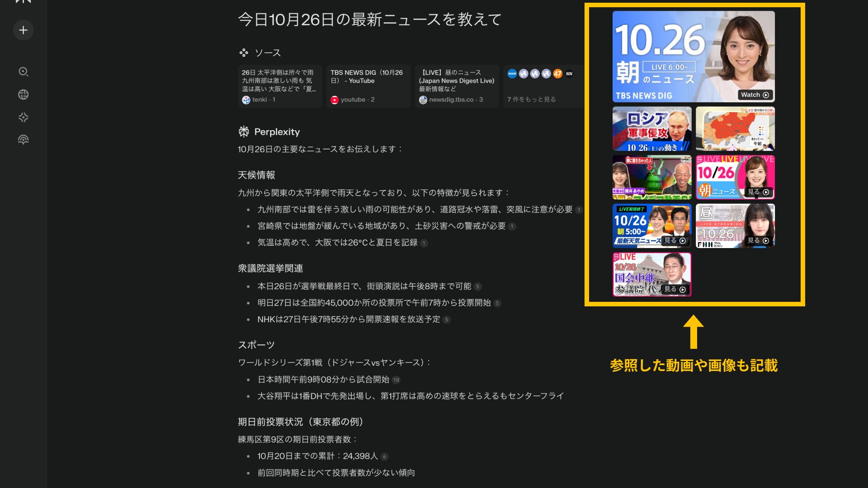Open Spaces using the globe sidebar icon
This screenshot has height=488, width=868.
click(23, 94)
